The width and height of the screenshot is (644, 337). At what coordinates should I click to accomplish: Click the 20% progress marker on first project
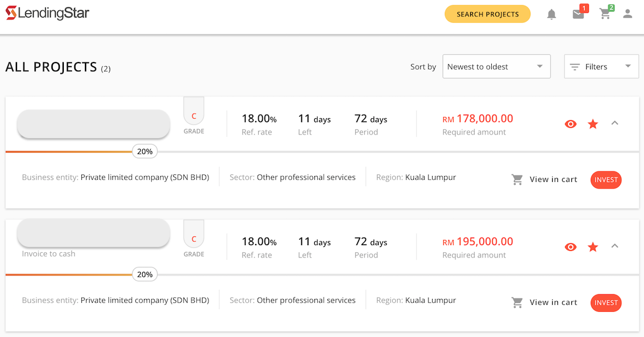145,152
